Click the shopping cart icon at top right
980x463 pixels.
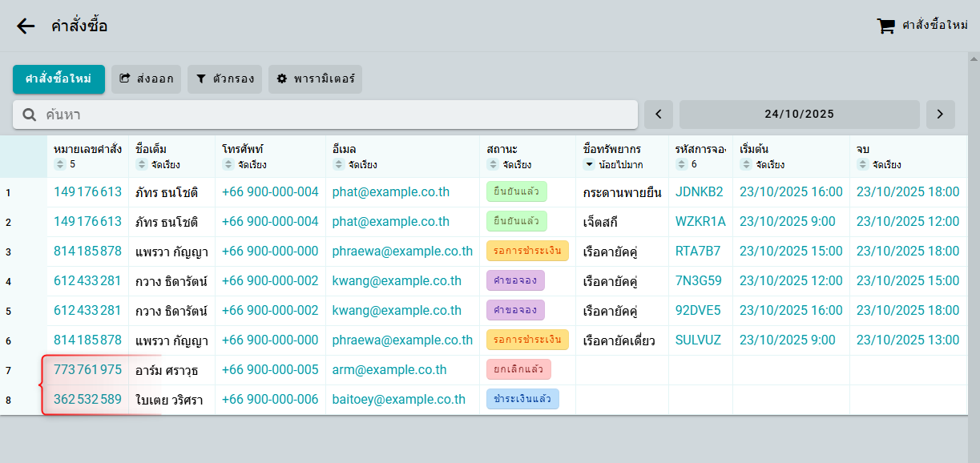885,26
